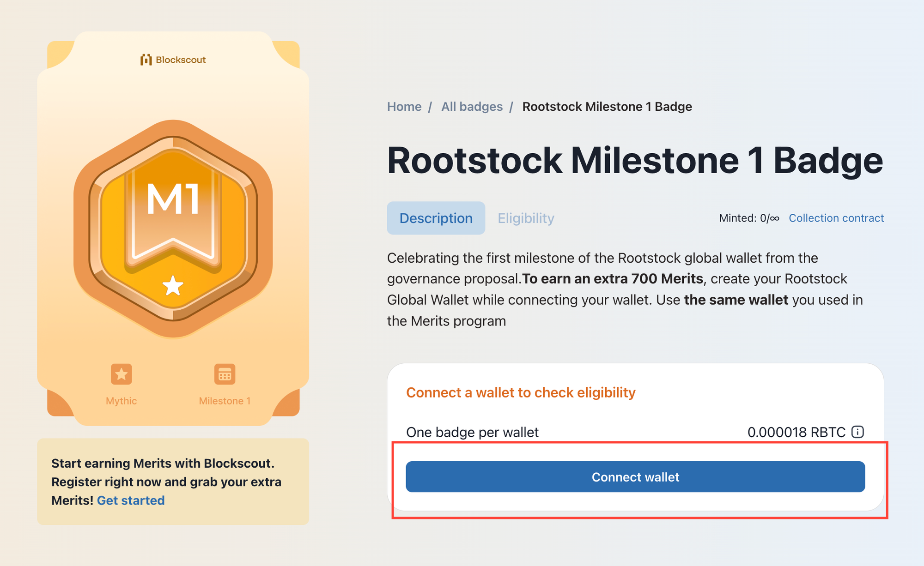Open the Collection contract link
This screenshot has width=924, height=566.
tap(836, 218)
